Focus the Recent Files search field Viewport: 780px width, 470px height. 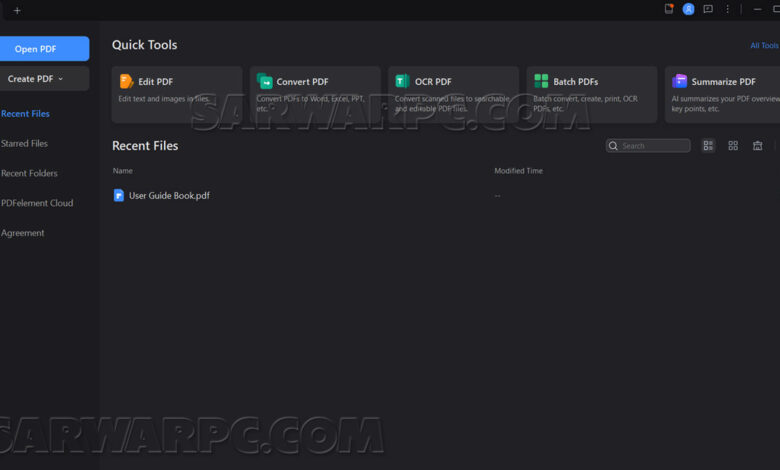tap(648, 146)
